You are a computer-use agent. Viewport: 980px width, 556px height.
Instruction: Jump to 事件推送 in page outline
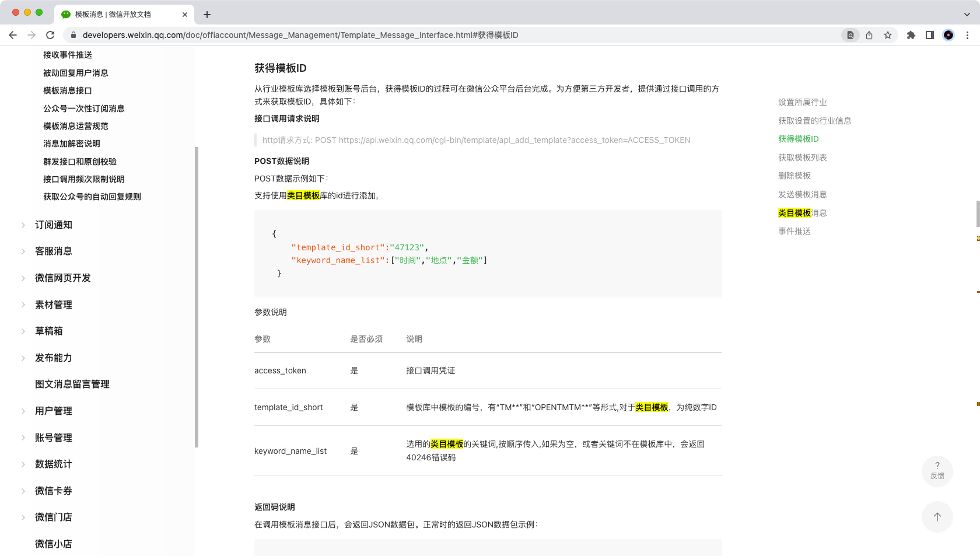794,231
